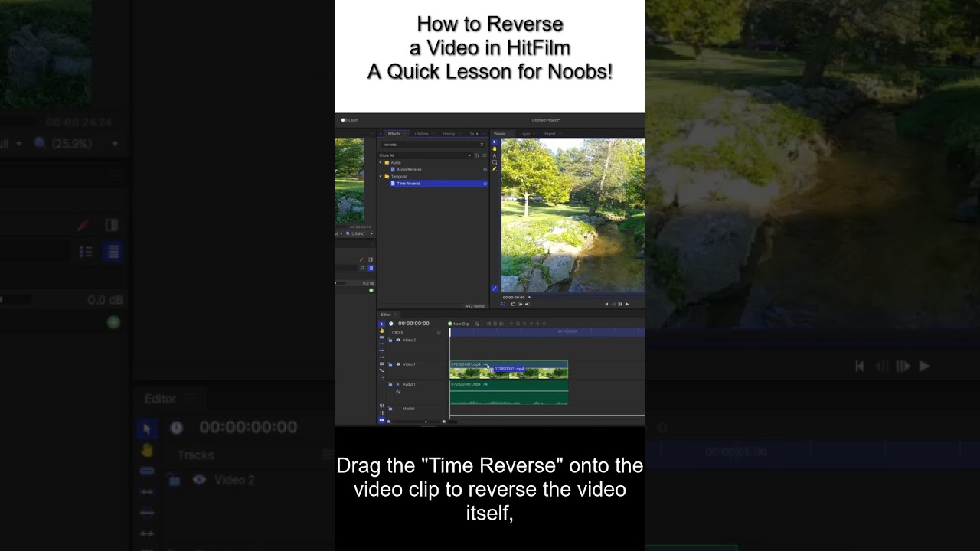Click the 443 item(s) count
980x551 pixels.
475,306
